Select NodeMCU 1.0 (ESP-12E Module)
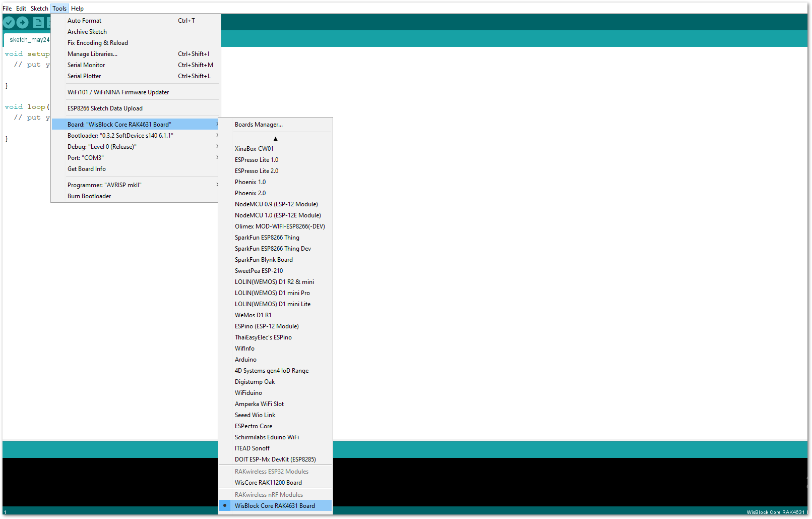Viewport: 812px width, 519px height. click(x=275, y=215)
